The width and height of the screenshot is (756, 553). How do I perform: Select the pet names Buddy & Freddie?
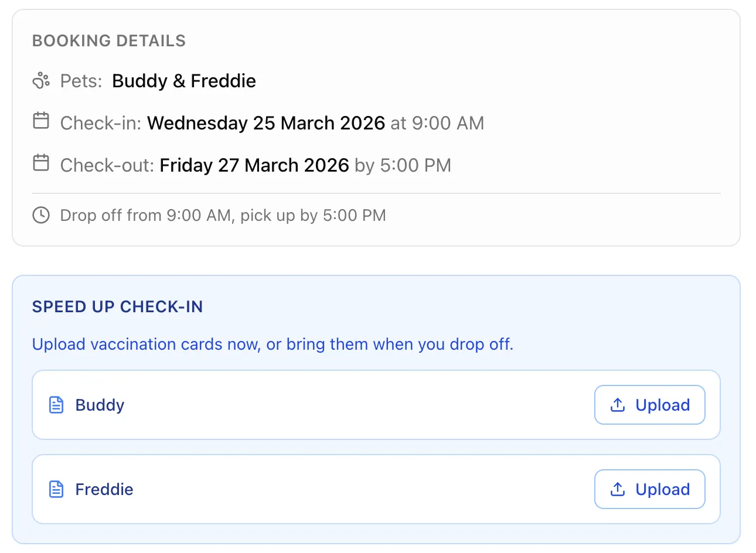[x=183, y=81]
